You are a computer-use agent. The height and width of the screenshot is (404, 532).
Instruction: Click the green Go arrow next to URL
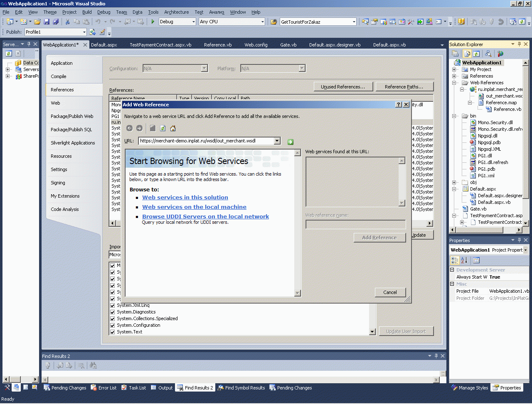tap(291, 142)
